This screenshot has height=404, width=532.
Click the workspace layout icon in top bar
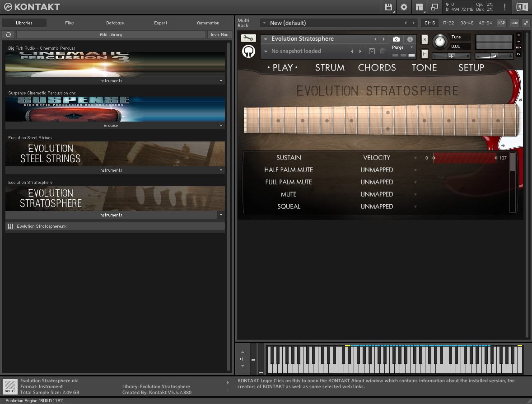pyautogui.click(x=420, y=7)
